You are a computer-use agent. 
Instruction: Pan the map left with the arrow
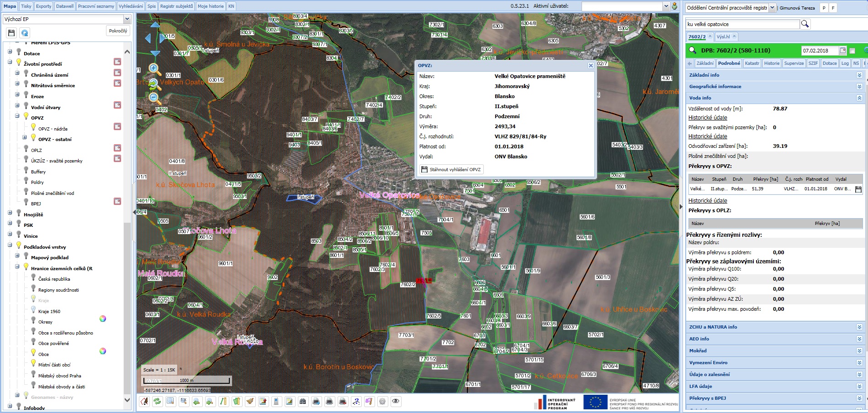(x=148, y=38)
